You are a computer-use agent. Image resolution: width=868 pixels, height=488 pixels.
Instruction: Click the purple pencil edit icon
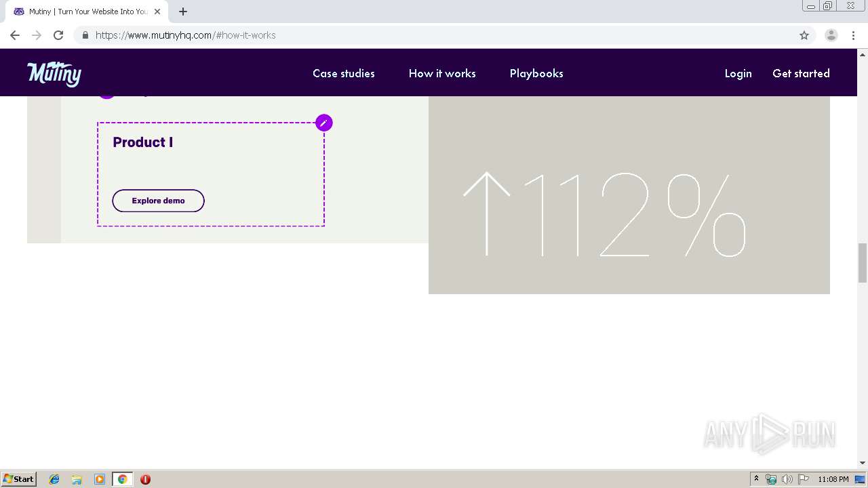point(324,123)
